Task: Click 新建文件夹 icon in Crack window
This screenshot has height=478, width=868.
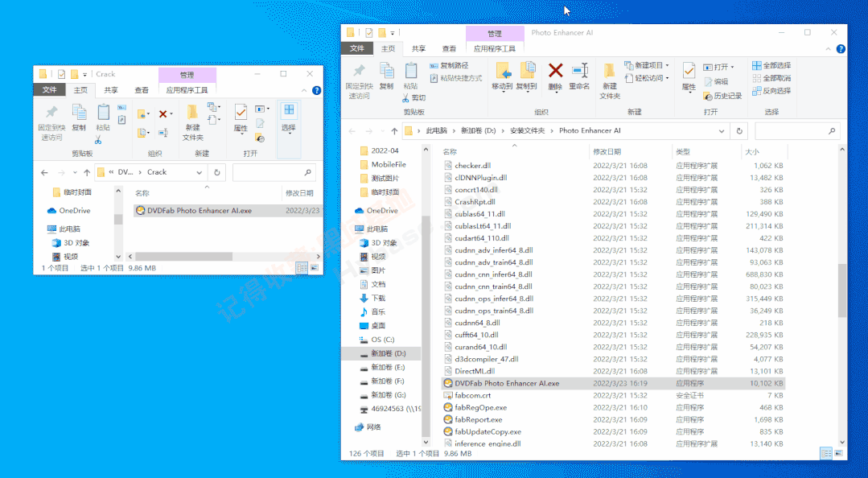Action: click(192, 113)
